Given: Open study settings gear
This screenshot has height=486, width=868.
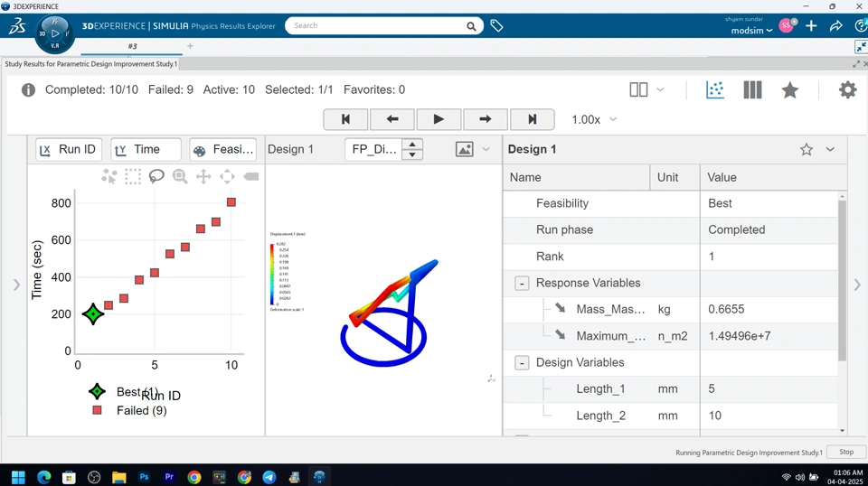Looking at the screenshot, I should point(847,89).
